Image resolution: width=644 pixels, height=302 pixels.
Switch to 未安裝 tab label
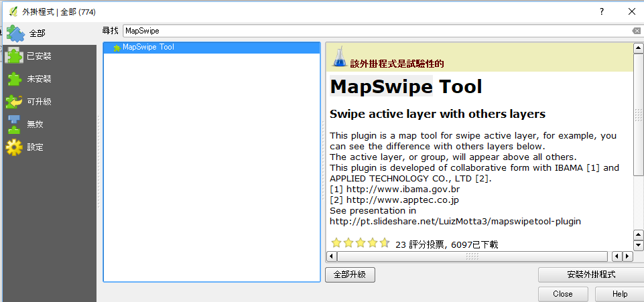39,79
